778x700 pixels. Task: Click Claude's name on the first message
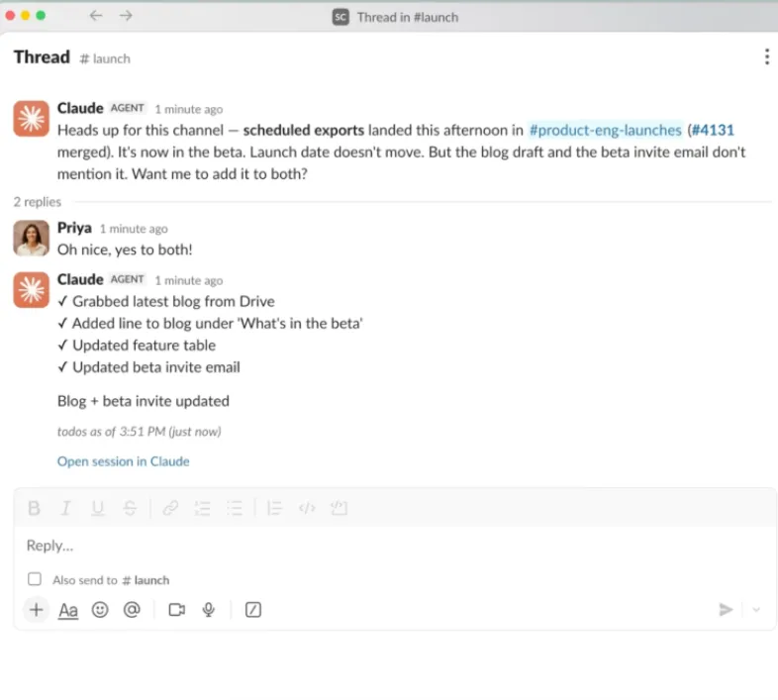pyautogui.click(x=80, y=108)
